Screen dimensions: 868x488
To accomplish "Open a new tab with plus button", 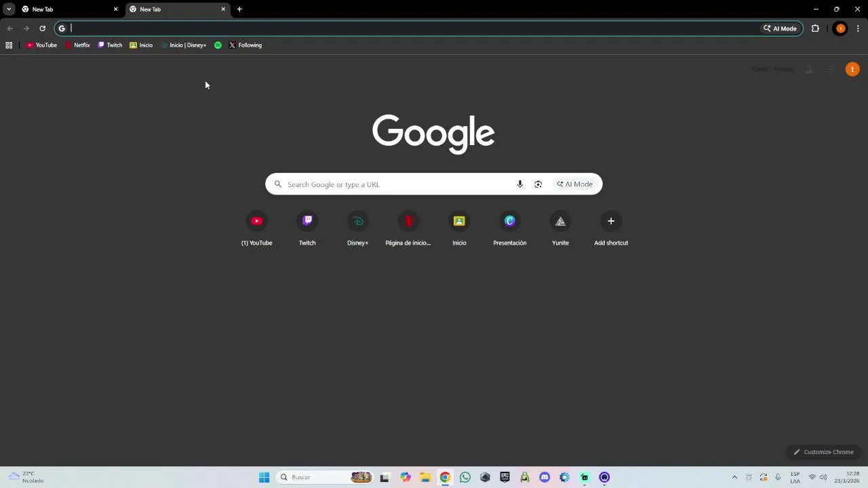I will click(x=239, y=9).
